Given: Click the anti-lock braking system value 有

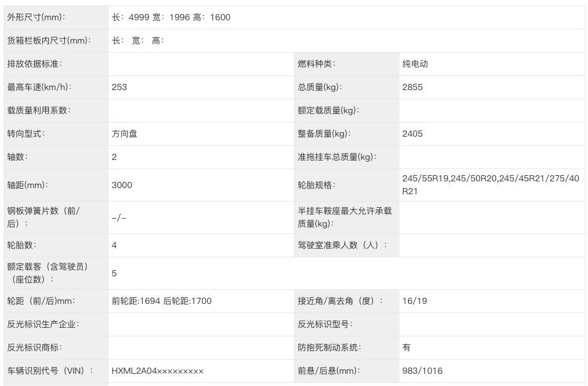Looking at the screenshot, I should click(x=407, y=347).
